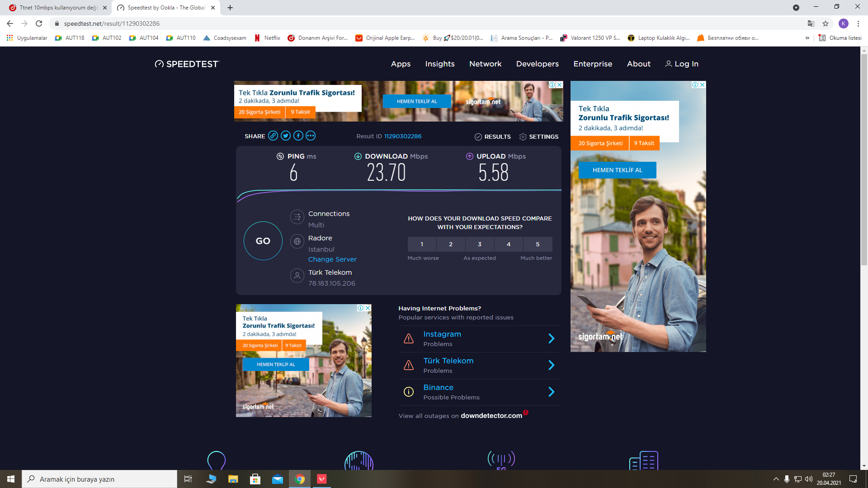The width and height of the screenshot is (868, 488).
Task: Click Change Server link
Action: point(332,259)
